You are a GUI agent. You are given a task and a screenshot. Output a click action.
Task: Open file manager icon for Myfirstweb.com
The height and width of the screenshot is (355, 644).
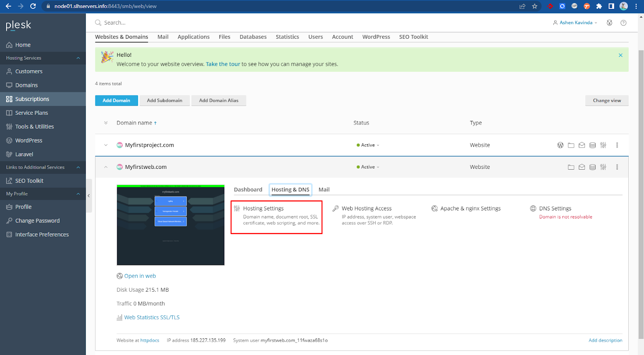pos(571,167)
